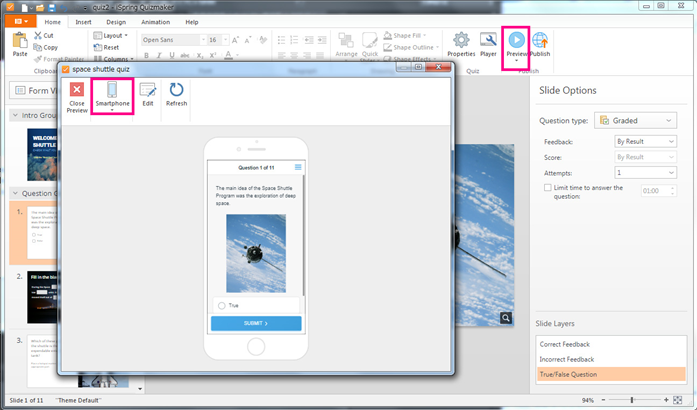This screenshot has height=410, width=697.
Task: Select the True radio option in phone preview
Action: pos(222,305)
